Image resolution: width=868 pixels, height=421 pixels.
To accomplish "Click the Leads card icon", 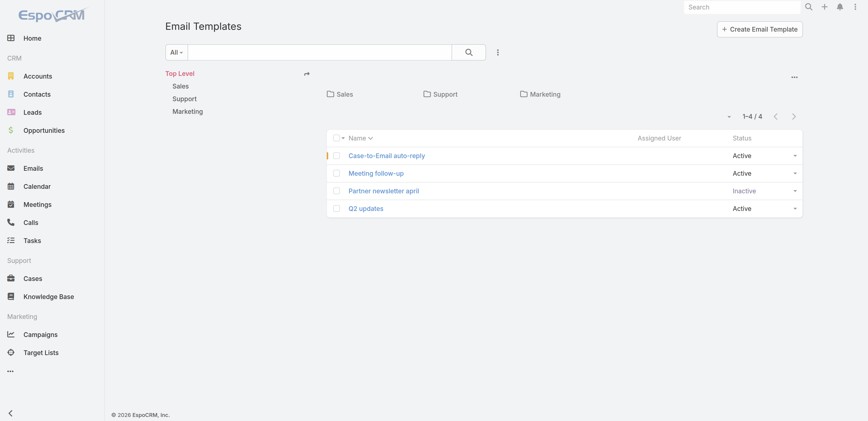I will [11, 112].
